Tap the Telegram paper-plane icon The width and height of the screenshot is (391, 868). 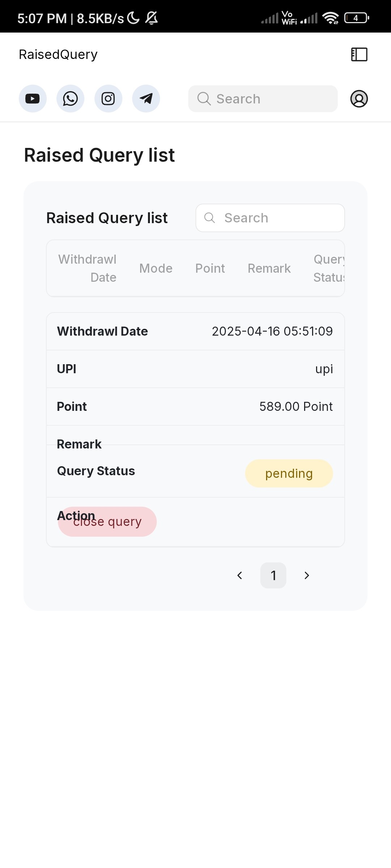146,98
